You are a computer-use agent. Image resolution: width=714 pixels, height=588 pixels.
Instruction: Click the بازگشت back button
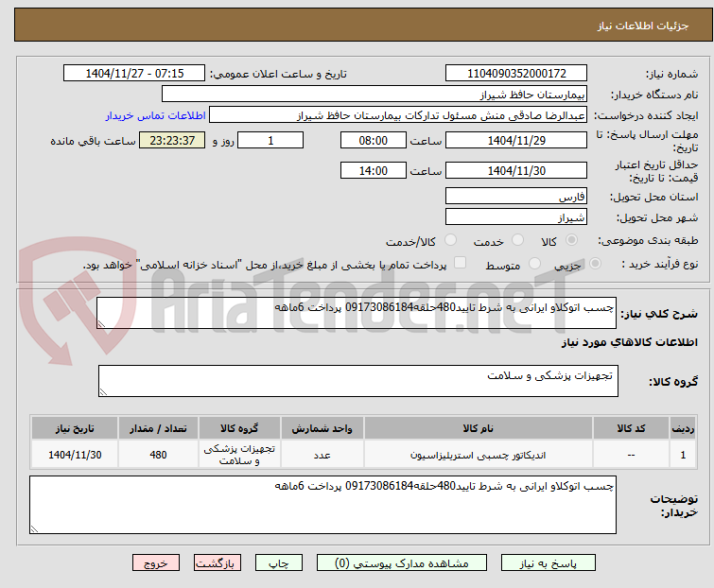point(218,563)
